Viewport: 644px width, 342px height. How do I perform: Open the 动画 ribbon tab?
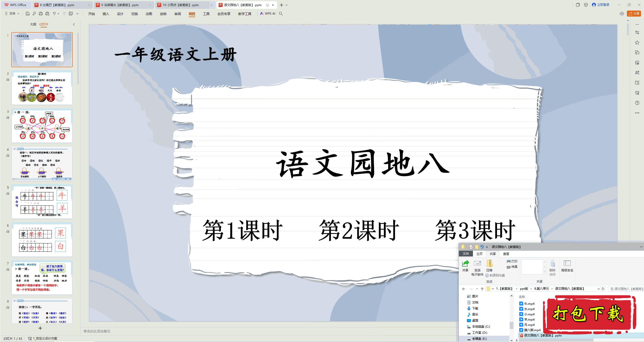point(149,14)
